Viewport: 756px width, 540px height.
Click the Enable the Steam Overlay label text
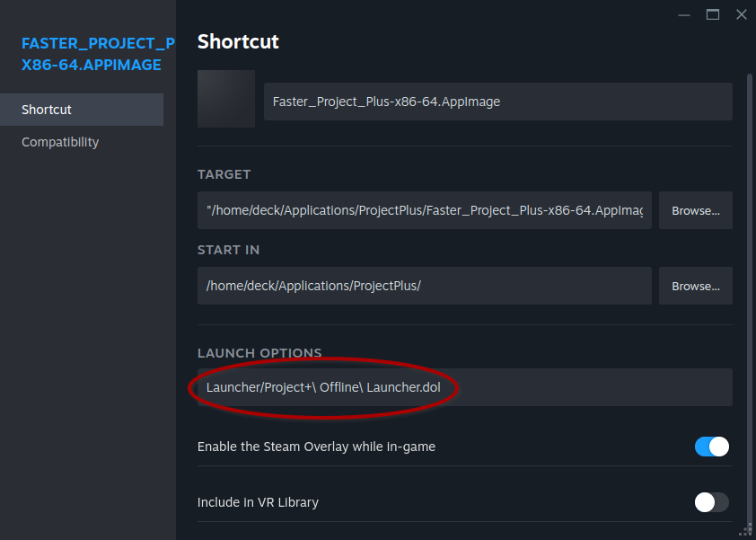coord(316,447)
